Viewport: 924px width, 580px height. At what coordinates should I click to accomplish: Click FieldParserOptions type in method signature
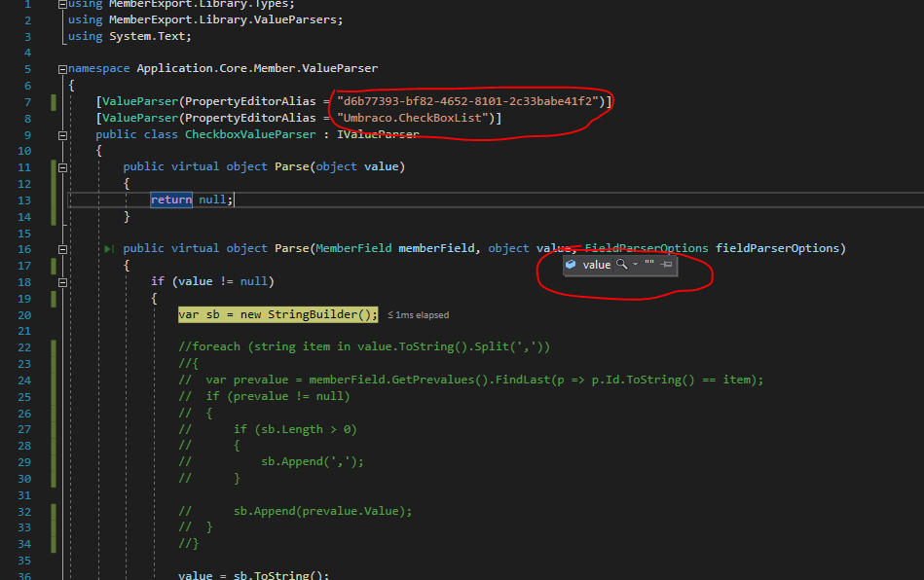647,249
